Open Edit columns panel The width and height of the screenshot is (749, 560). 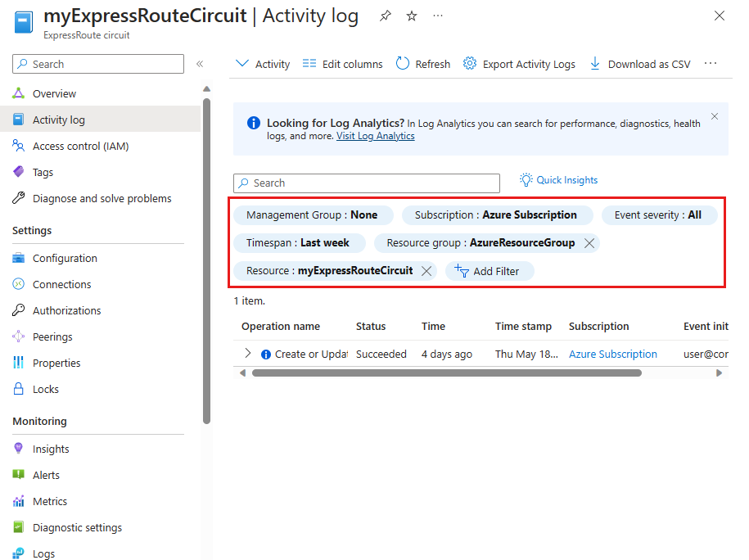(342, 64)
